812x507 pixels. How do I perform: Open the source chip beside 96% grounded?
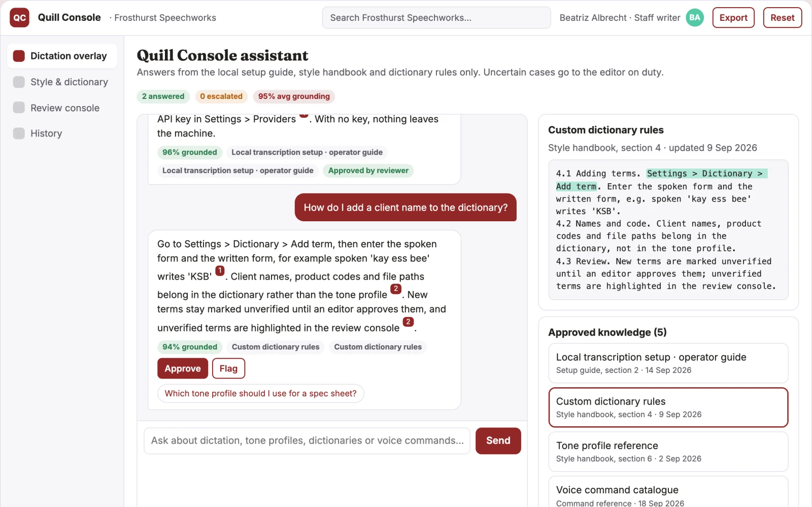coord(307,152)
